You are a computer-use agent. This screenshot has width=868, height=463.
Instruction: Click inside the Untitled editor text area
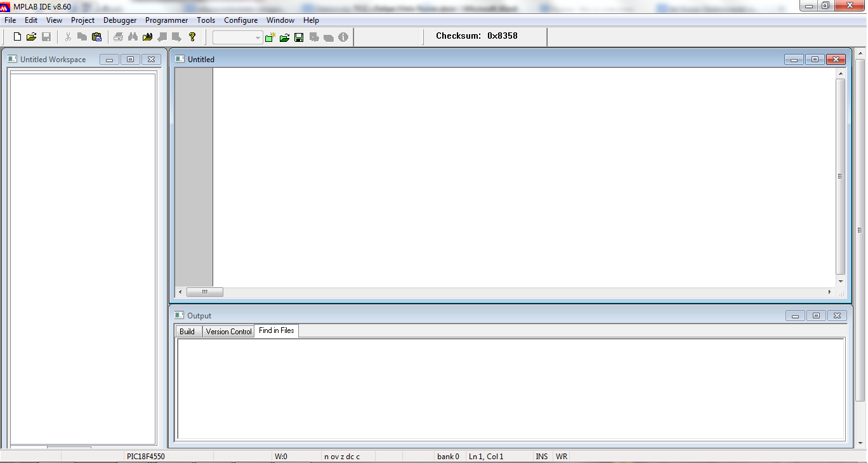click(524, 177)
